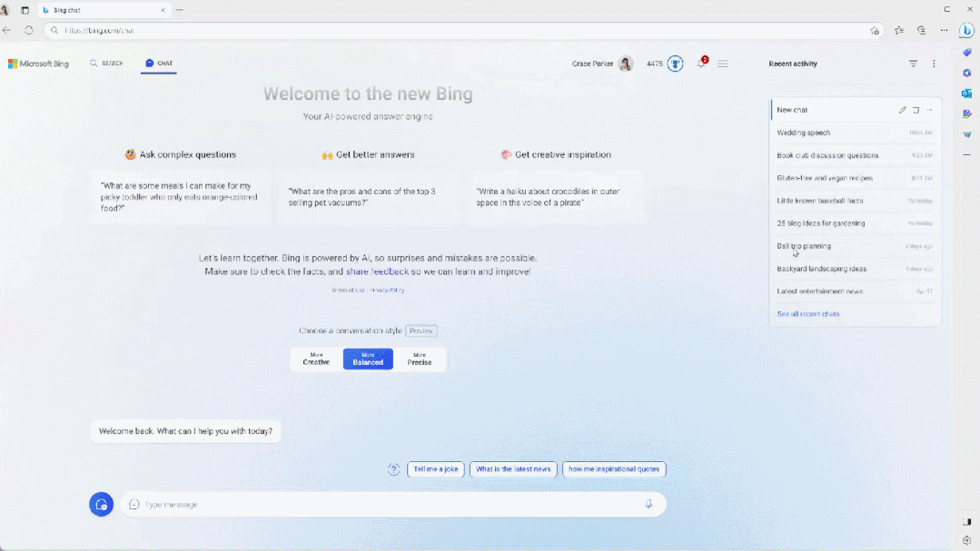Open 25 blog ideas for gardening chat

pyautogui.click(x=855, y=223)
